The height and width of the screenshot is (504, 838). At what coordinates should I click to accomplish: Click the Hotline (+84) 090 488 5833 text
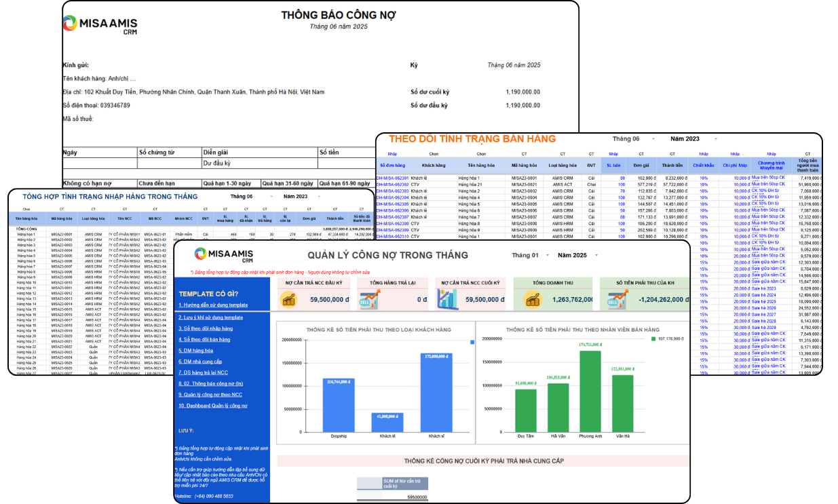pyautogui.click(x=204, y=496)
